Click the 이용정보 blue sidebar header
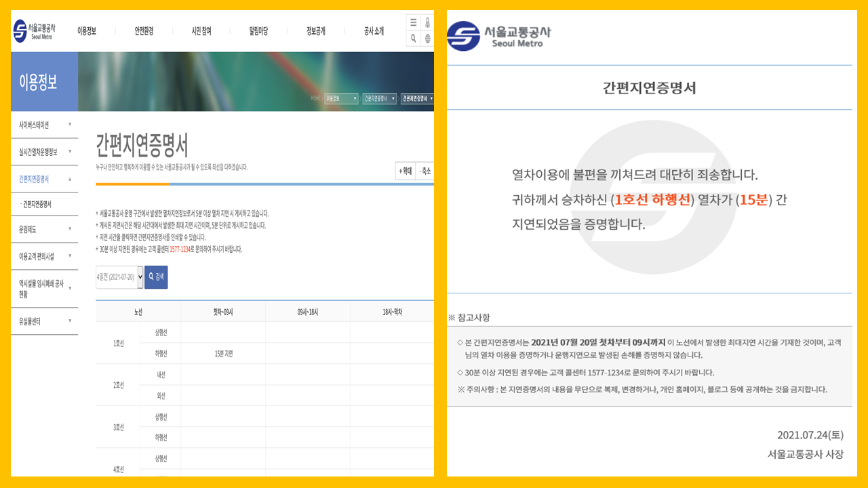 45,82
